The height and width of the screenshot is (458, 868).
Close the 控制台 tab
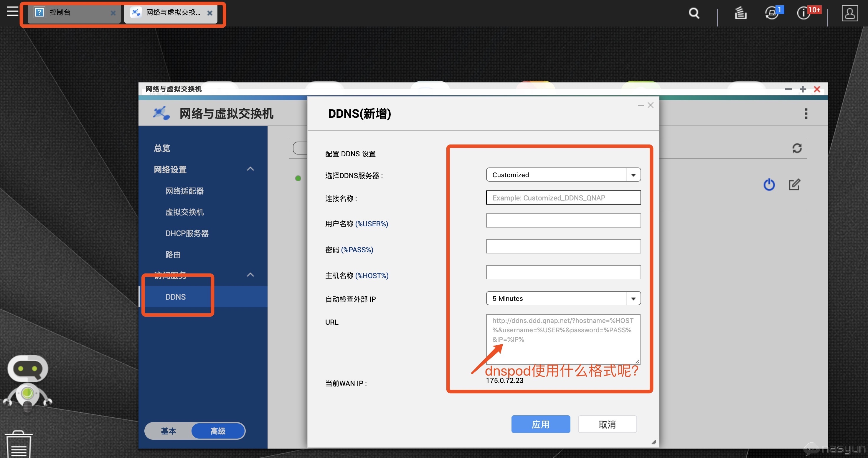(113, 13)
